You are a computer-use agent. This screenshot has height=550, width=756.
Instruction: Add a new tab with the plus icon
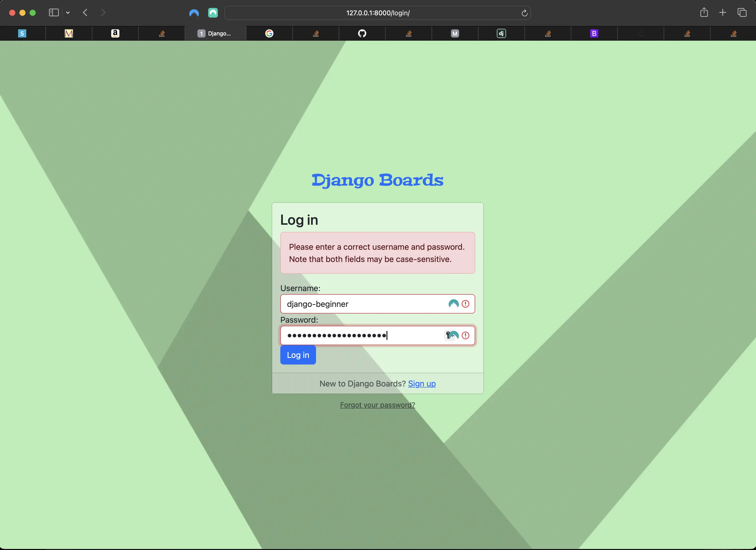click(x=723, y=13)
